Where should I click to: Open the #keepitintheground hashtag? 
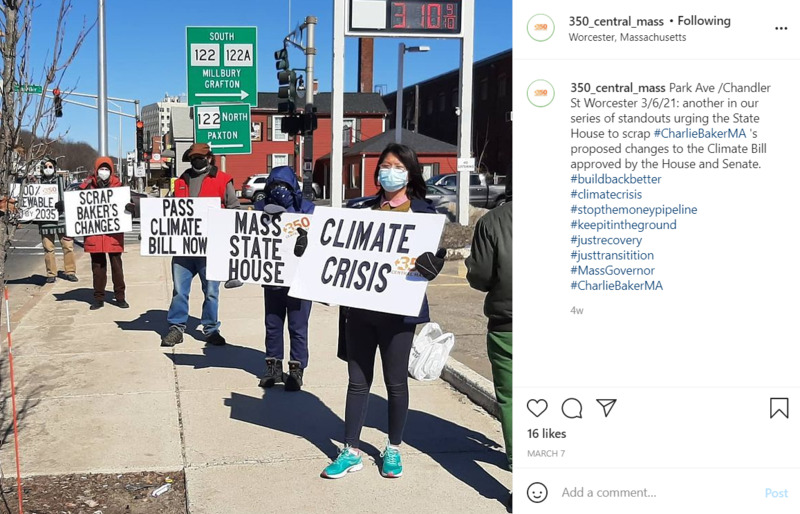623,225
